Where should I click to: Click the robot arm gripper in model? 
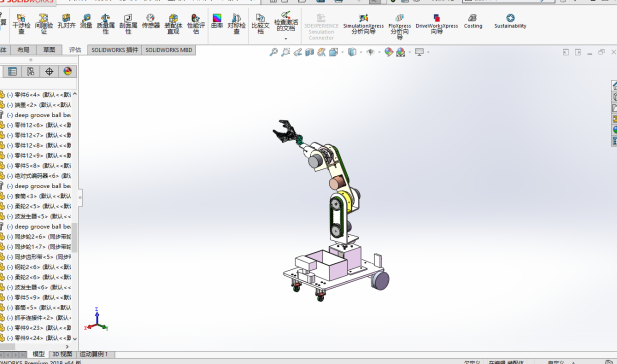(x=286, y=132)
